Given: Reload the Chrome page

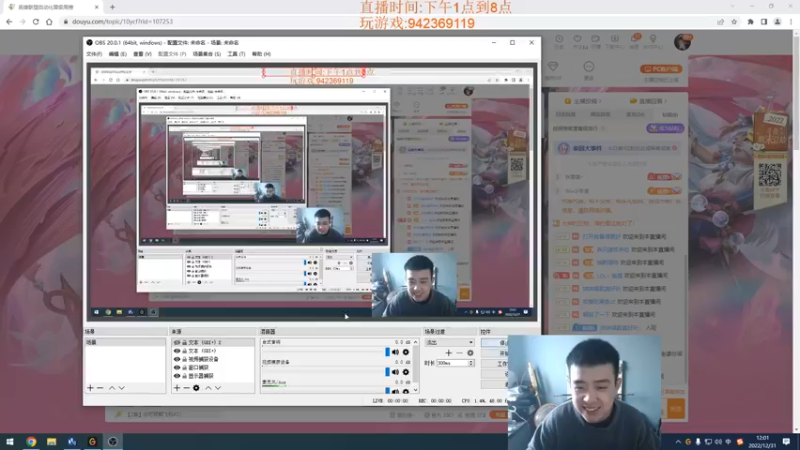Looking at the screenshot, I should coord(36,22).
